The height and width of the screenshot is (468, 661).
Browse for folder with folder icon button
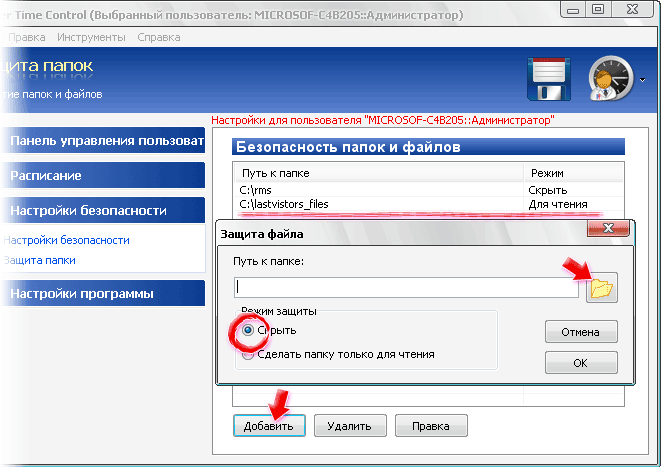pos(602,288)
